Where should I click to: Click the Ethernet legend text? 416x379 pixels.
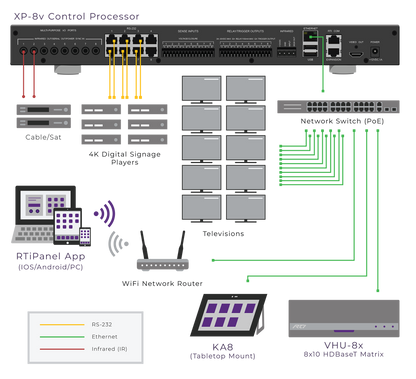pos(104,337)
